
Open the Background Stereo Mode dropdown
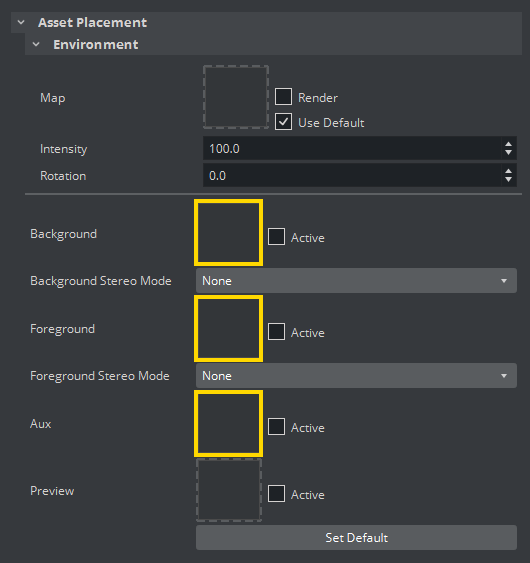pos(356,280)
